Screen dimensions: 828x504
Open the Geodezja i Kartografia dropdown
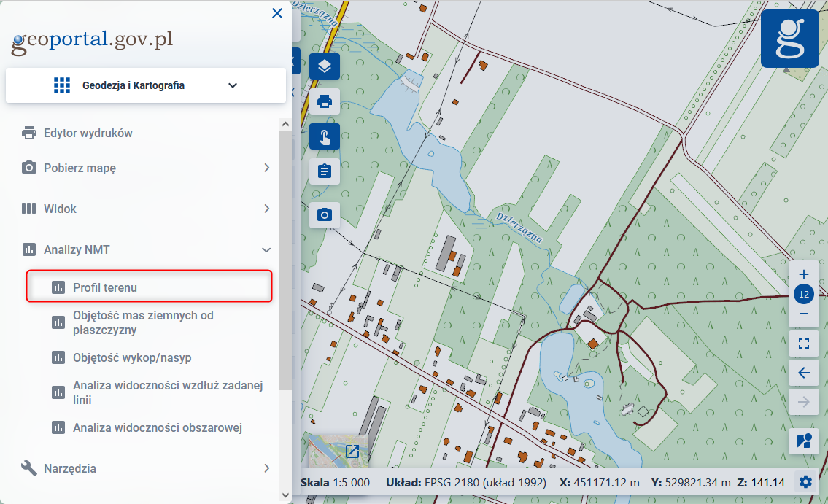146,85
